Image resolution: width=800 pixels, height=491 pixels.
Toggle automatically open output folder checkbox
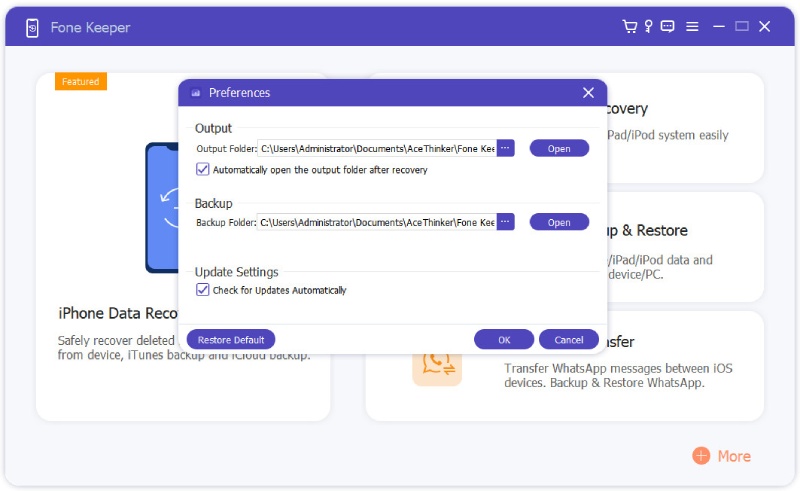click(203, 170)
